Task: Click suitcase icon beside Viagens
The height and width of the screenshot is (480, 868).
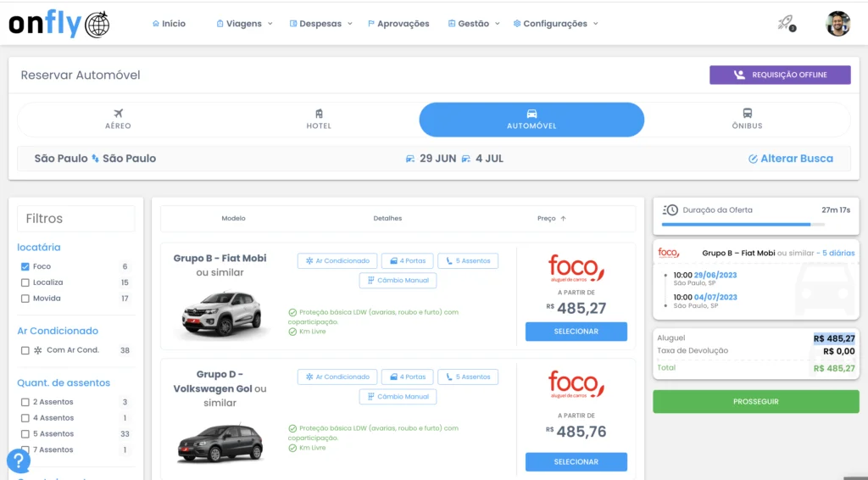Action: point(220,24)
